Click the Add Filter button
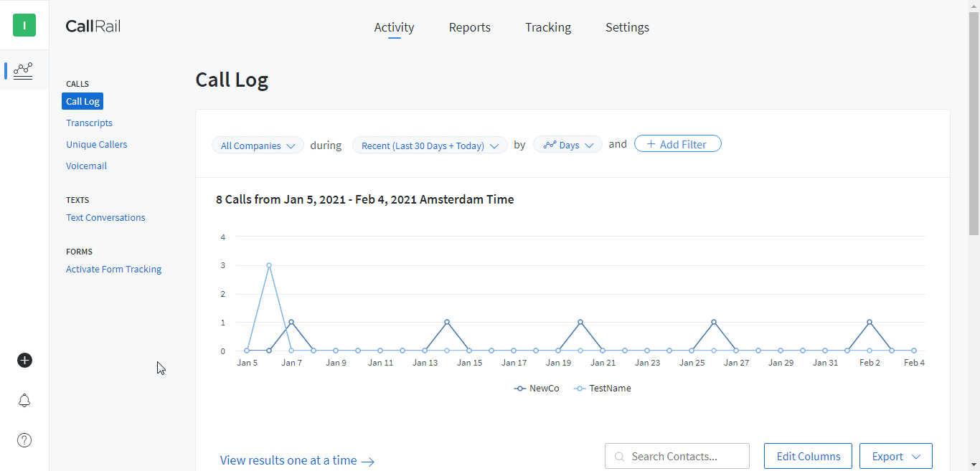This screenshot has width=980, height=471. pyautogui.click(x=677, y=144)
